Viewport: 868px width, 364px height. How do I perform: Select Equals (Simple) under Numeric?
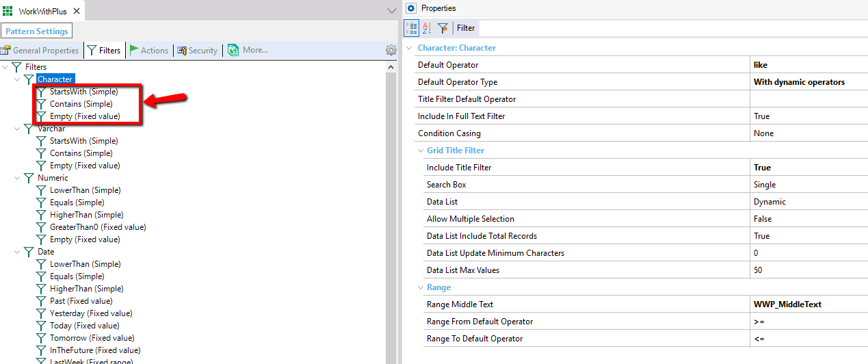click(x=77, y=203)
